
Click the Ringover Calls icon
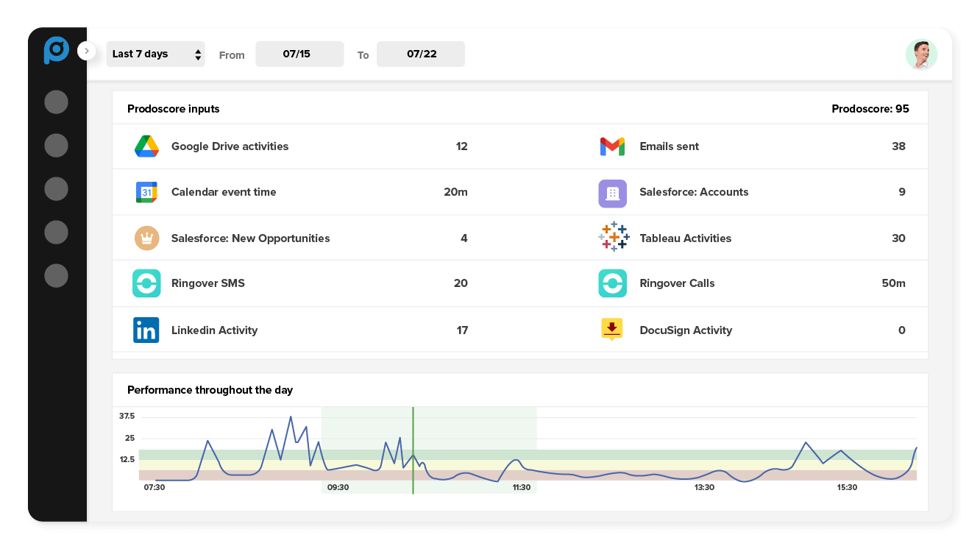pyautogui.click(x=612, y=283)
